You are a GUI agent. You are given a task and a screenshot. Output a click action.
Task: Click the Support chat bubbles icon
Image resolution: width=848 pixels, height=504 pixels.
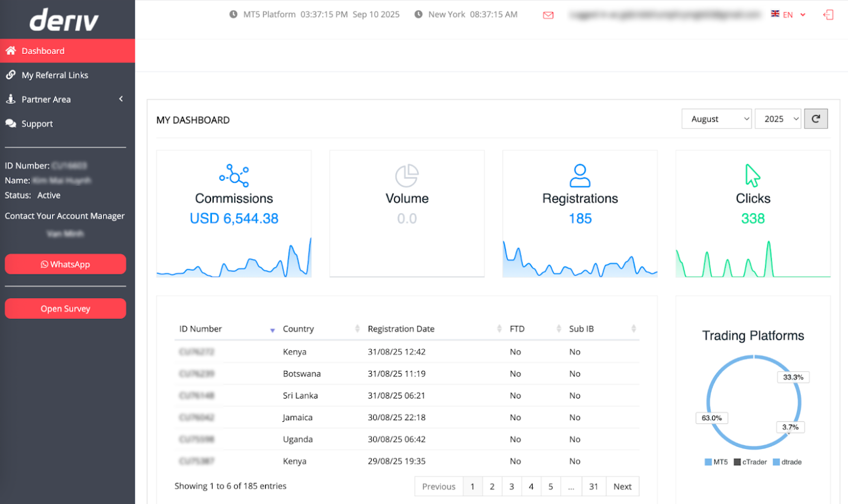click(11, 123)
